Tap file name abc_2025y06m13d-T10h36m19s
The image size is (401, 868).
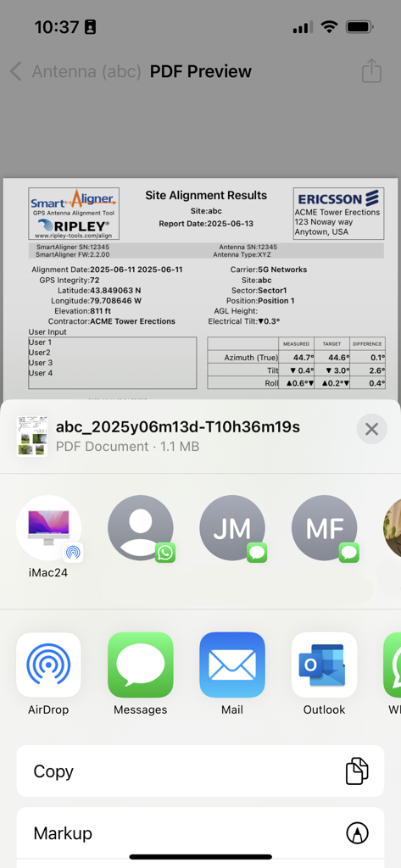(178, 427)
